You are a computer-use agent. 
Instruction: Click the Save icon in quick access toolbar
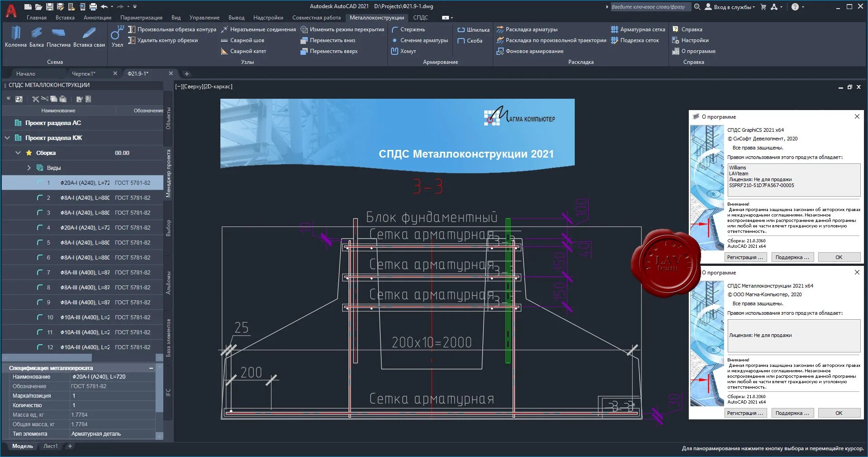50,7
